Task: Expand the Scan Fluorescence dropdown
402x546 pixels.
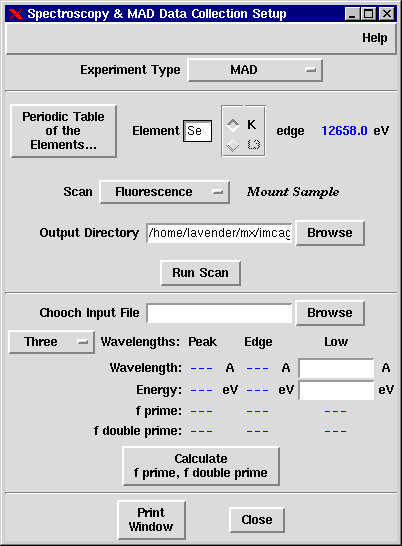Action: (164, 192)
